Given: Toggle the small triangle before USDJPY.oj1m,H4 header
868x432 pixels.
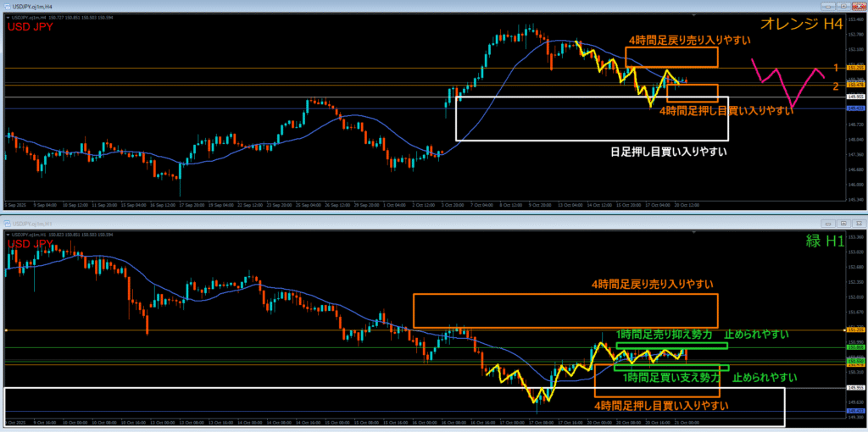Looking at the screenshot, I should pyautogui.click(x=7, y=17).
